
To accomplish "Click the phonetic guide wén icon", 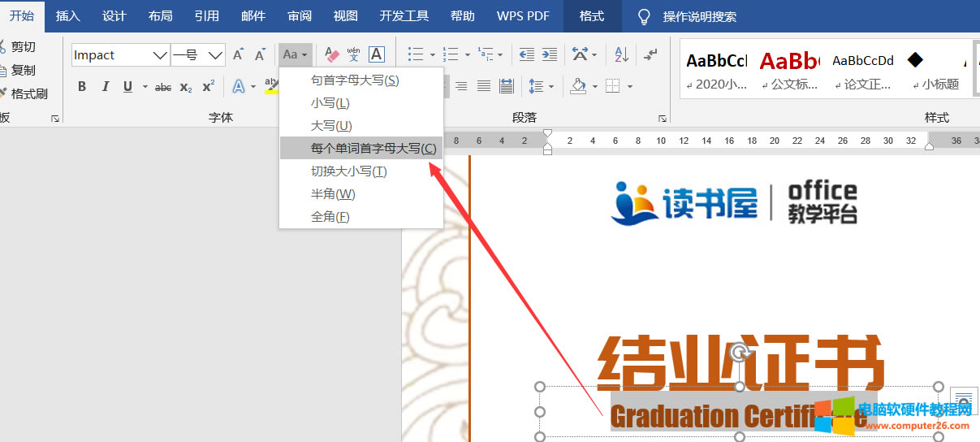I will 353,54.
